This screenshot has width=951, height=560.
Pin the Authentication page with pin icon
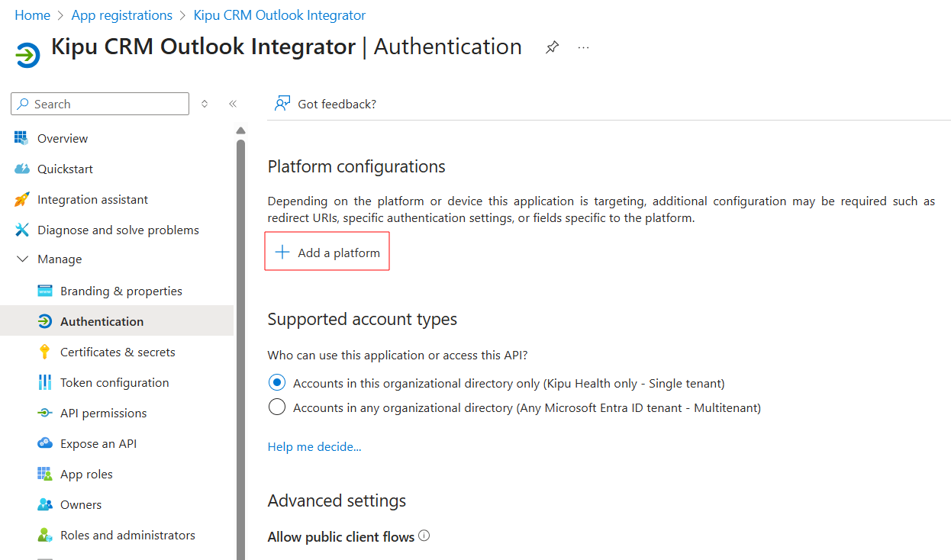tap(552, 47)
